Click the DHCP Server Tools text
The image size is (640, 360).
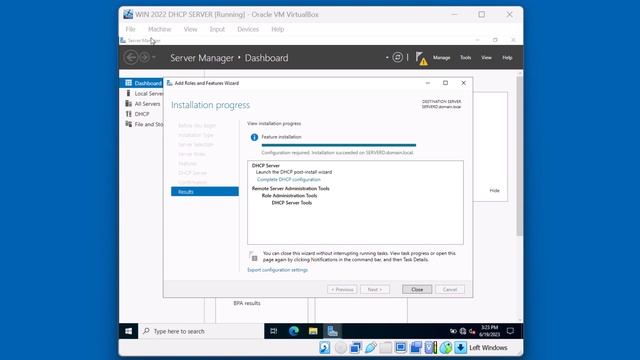pyautogui.click(x=291, y=202)
